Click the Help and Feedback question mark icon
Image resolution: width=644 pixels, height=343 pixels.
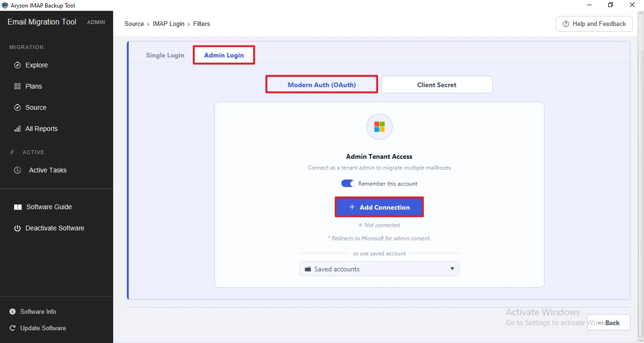[x=566, y=24]
